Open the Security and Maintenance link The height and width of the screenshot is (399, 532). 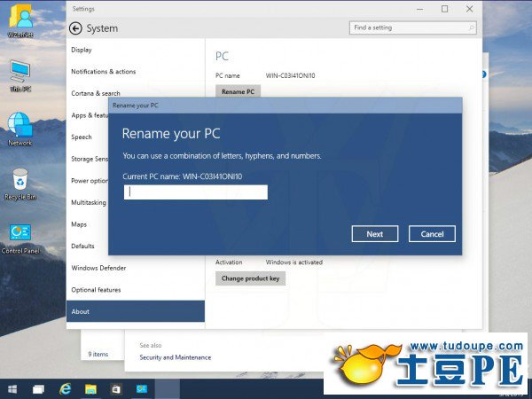[x=176, y=357]
